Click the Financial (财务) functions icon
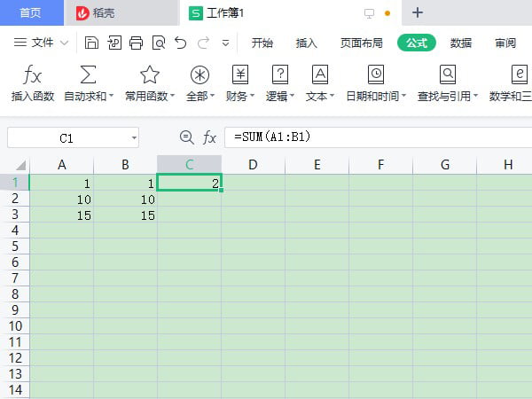Screen dimensions: 532x399 click(x=240, y=75)
